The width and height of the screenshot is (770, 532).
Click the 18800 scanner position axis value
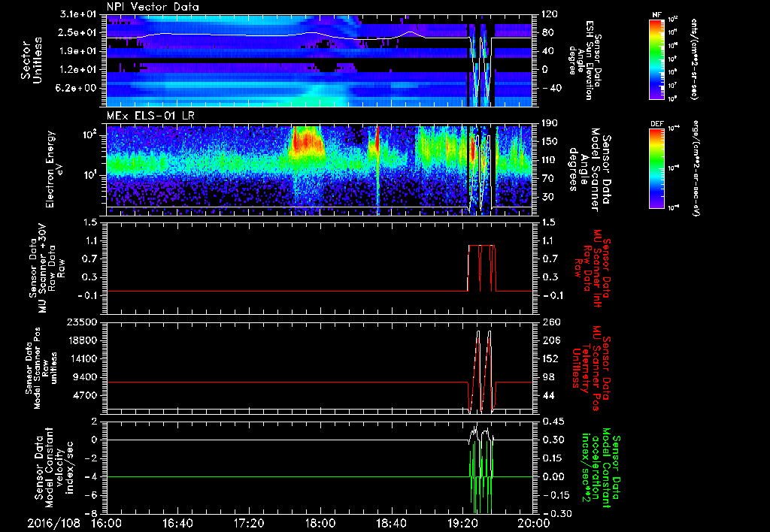tap(83, 340)
